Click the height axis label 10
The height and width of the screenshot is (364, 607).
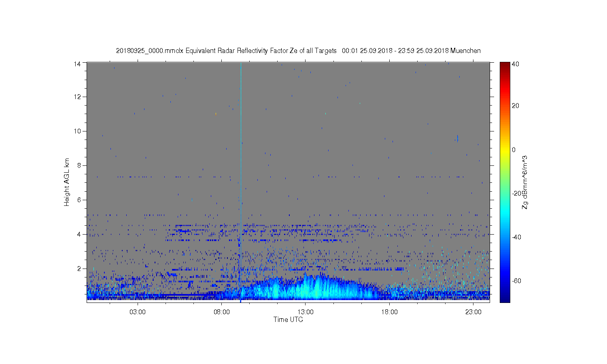click(77, 131)
